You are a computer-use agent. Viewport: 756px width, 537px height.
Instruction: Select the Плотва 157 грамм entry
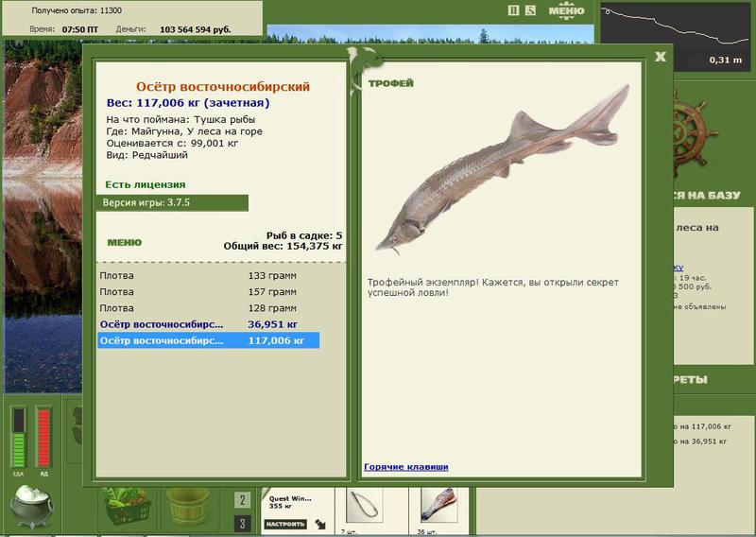point(208,292)
